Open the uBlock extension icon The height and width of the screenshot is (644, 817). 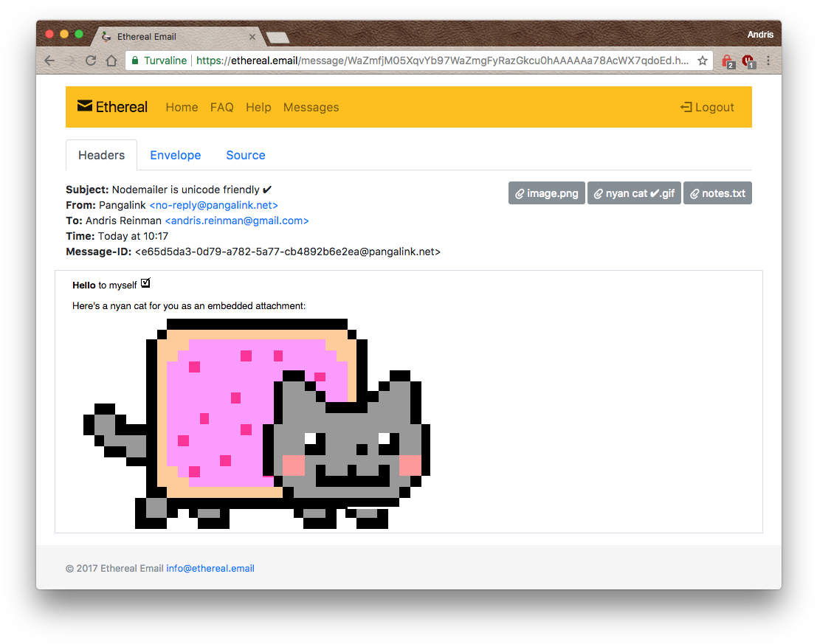point(748,60)
